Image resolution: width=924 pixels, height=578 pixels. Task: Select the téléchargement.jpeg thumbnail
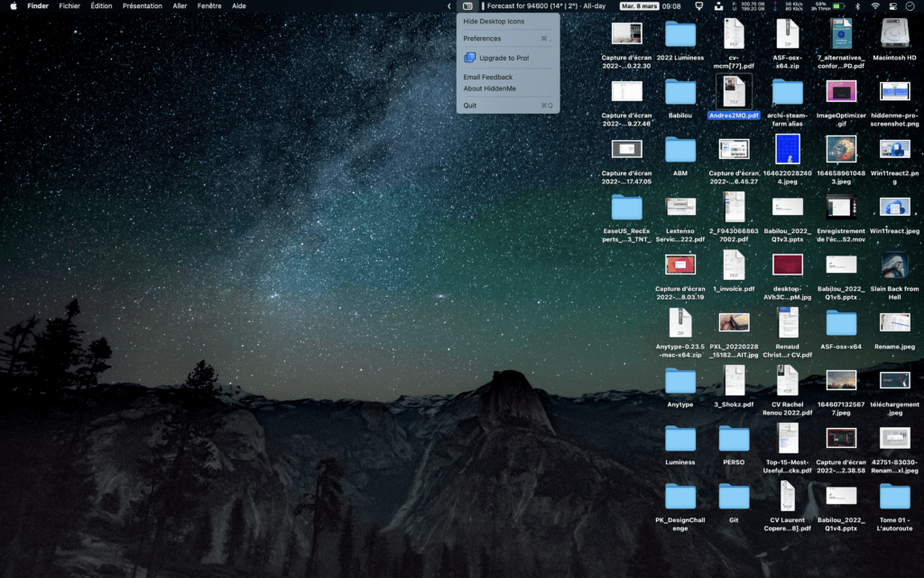tap(894, 380)
